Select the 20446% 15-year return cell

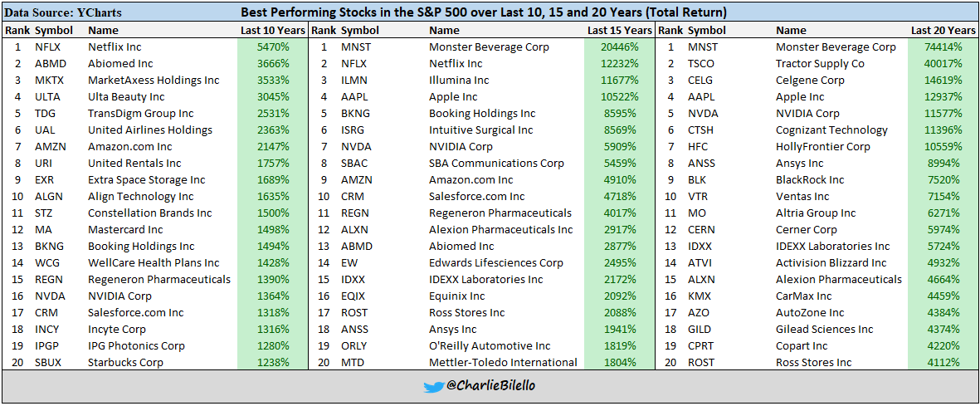[618, 47]
